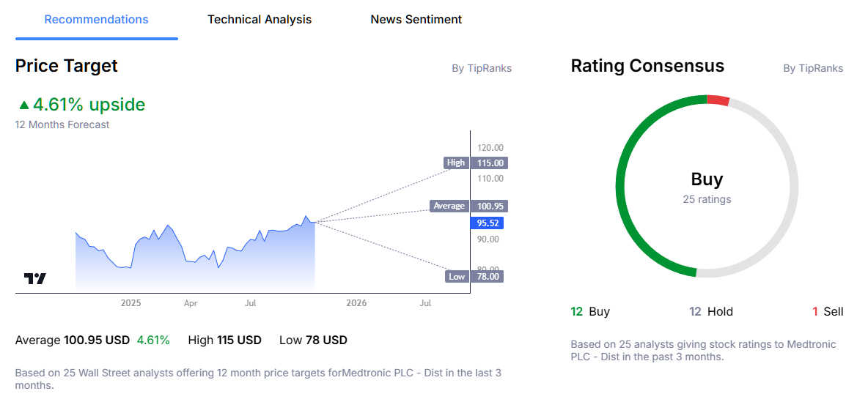Viewport: 868px width, 402px height.
Task: Click the red Sell segment of donut
Action: point(718,100)
